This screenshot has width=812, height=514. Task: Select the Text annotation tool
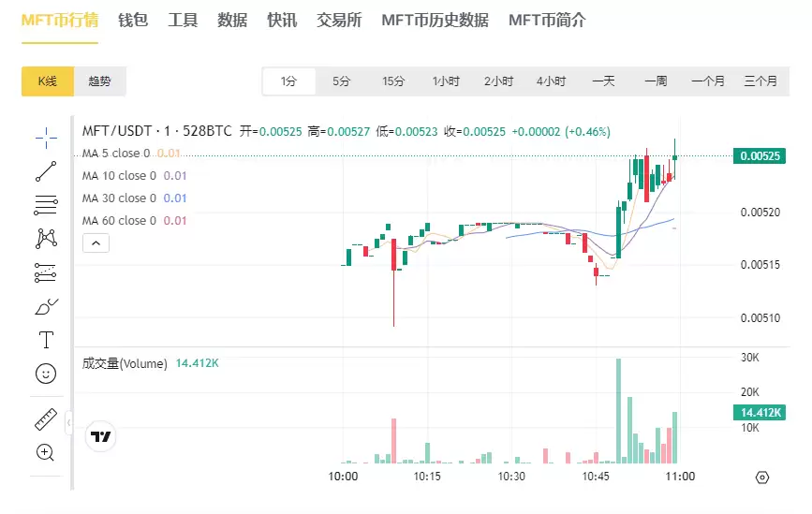pyautogui.click(x=45, y=339)
